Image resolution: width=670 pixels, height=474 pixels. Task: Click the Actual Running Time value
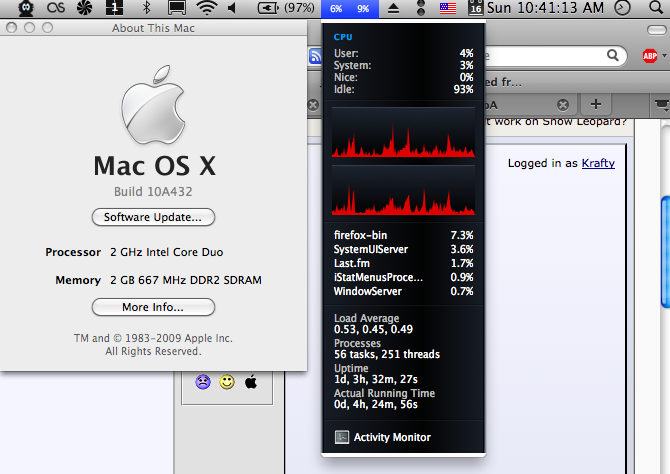[376, 404]
